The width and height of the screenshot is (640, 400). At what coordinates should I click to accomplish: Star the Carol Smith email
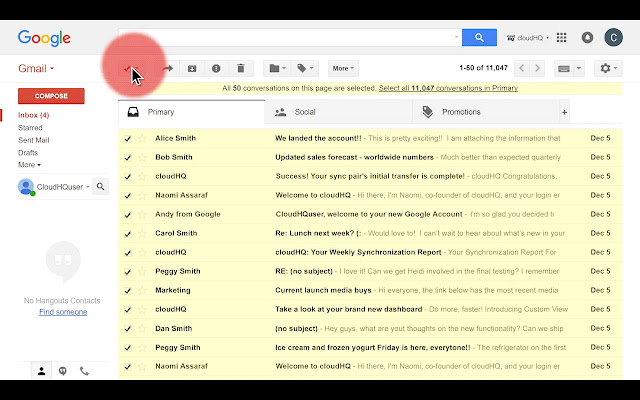(x=142, y=233)
